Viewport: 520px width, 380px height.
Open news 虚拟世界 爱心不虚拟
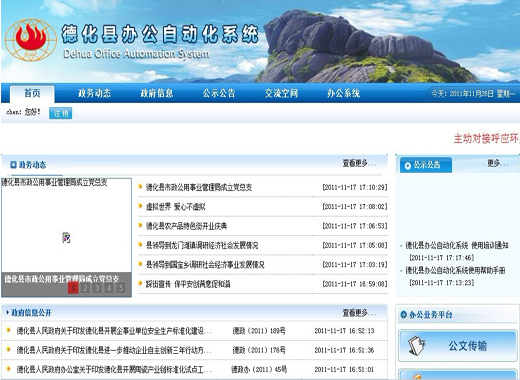(x=175, y=207)
